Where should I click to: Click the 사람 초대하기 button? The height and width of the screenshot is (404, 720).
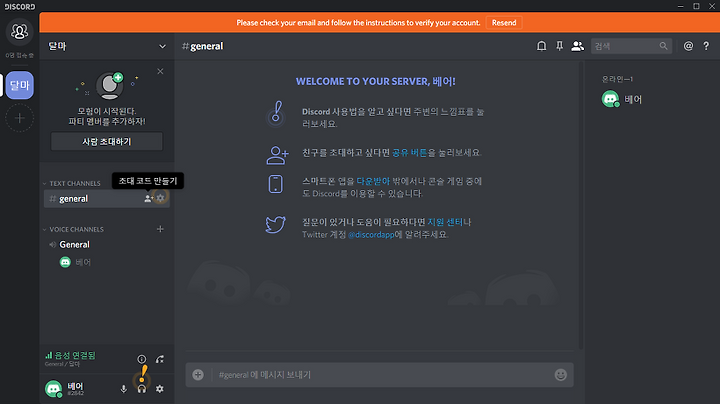[107, 141]
